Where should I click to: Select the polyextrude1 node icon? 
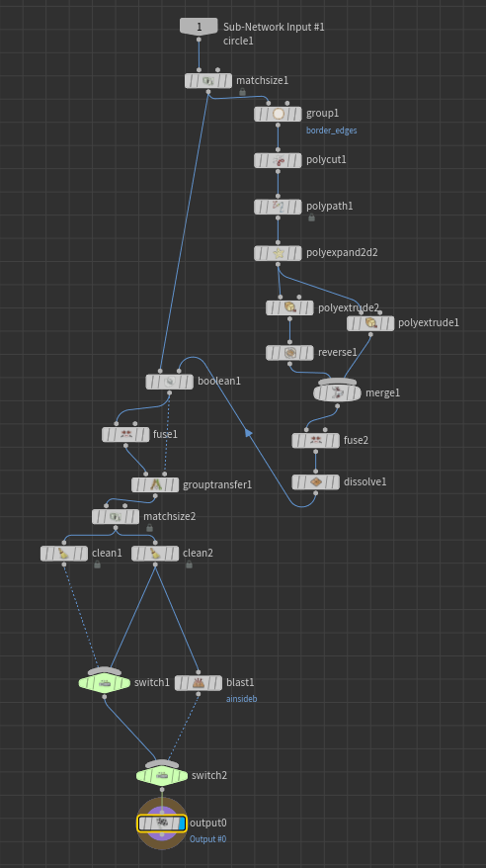(371, 323)
